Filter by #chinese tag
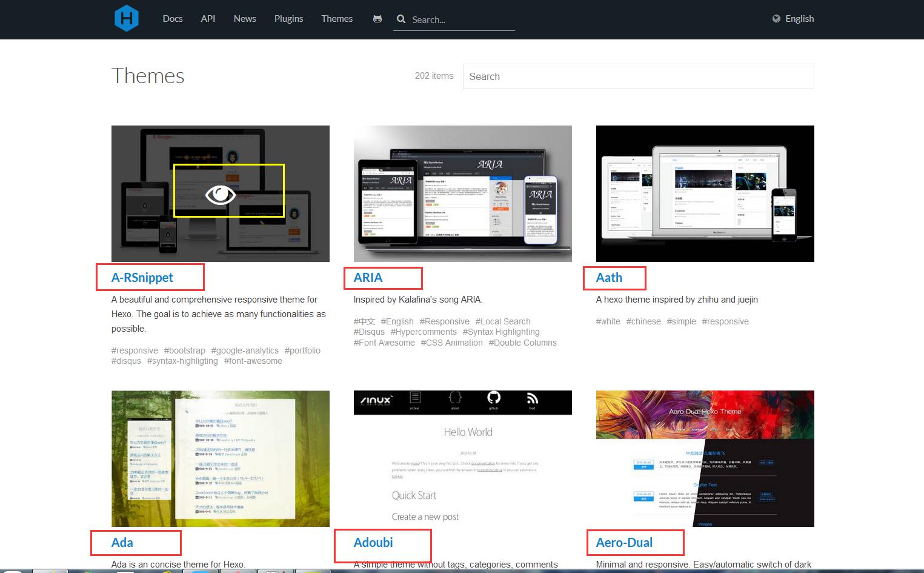The height and width of the screenshot is (573, 924). 643,321
